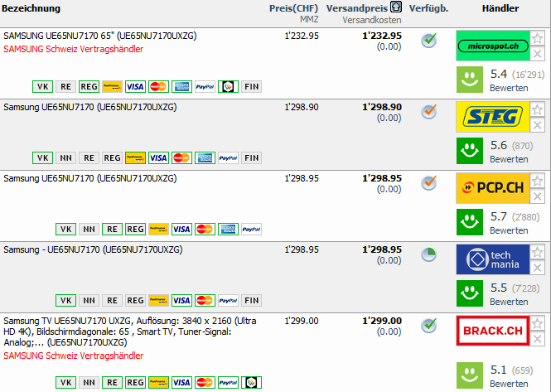Remove the PCP.CH dealer with its X icon
Image resolution: width=551 pixels, height=392 pixels.
[536, 196]
